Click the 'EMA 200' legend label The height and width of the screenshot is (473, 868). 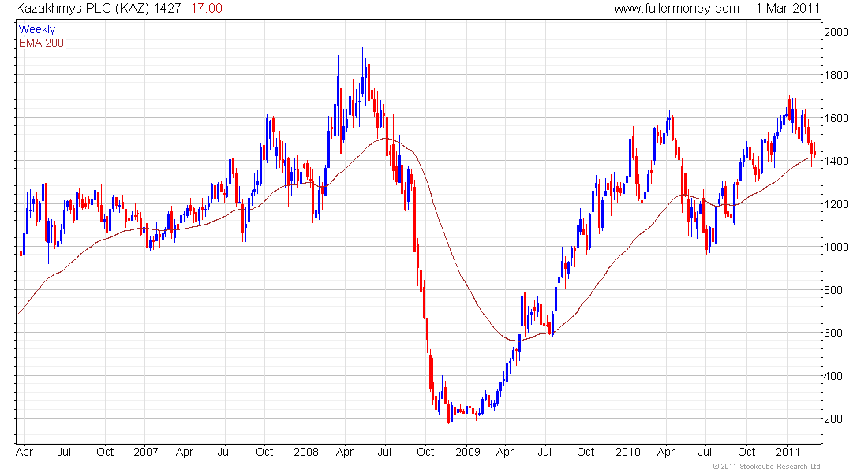tap(41, 43)
